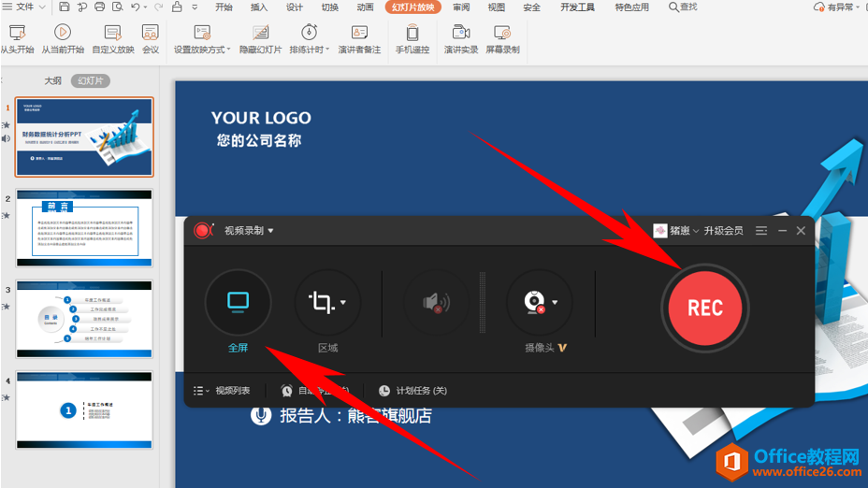This screenshot has width=868, height=488.
Task: Click the undo arrow icon
Action: [x=136, y=7]
